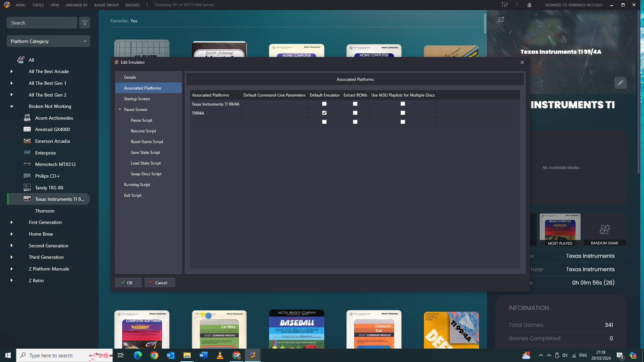The image size is (644, 362).
Task: Select Amstrad GX4000 platform icon
Action: pyautogui.click(x=27, y=129)
